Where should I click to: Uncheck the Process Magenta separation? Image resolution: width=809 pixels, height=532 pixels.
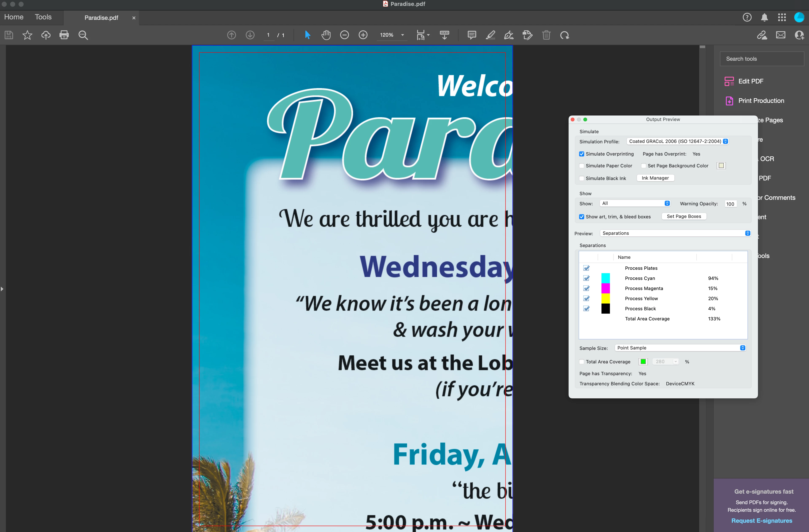point(586,288)
